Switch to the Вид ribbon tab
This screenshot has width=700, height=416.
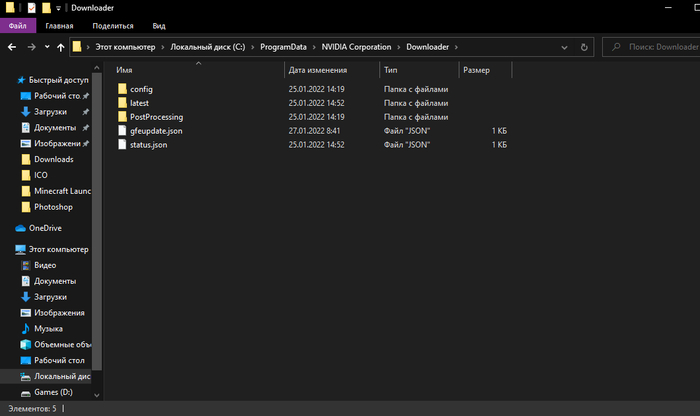pyautogui.click(x=159, y=25)
